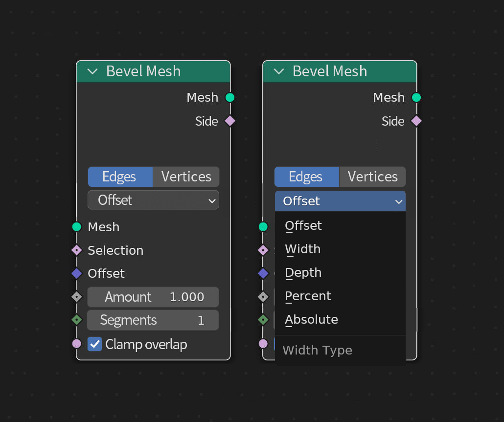Click the Selection input socket on the left node
The height and width of the screenshot is (422, 504).
click(77, 250)
